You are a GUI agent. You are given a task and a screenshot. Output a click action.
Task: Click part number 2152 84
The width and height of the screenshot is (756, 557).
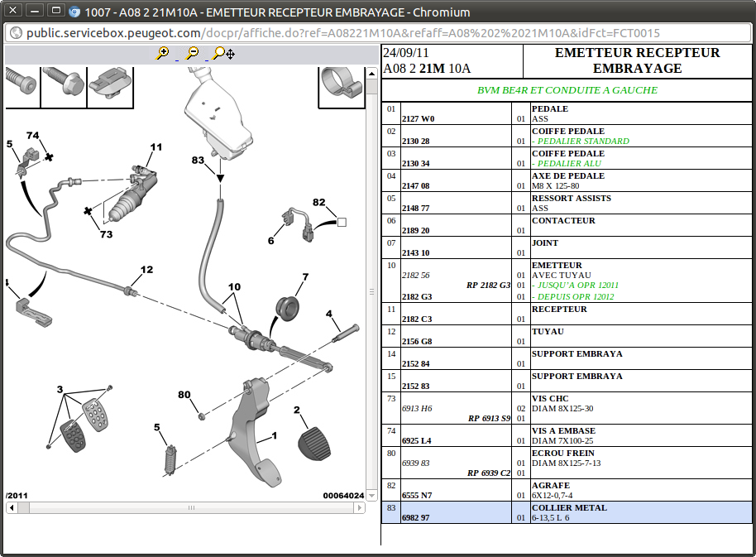[x=415, y=363]
